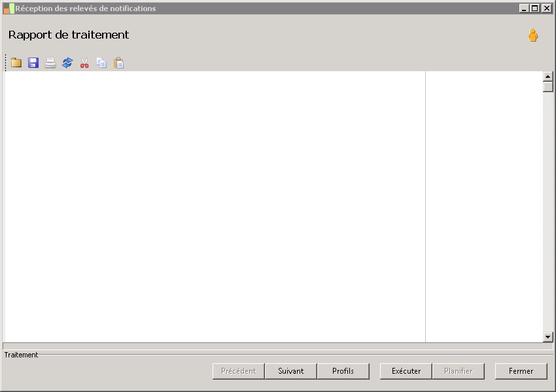Open the Profils button
This screenshot has width=556, height=392.
[x=343, y=370]
